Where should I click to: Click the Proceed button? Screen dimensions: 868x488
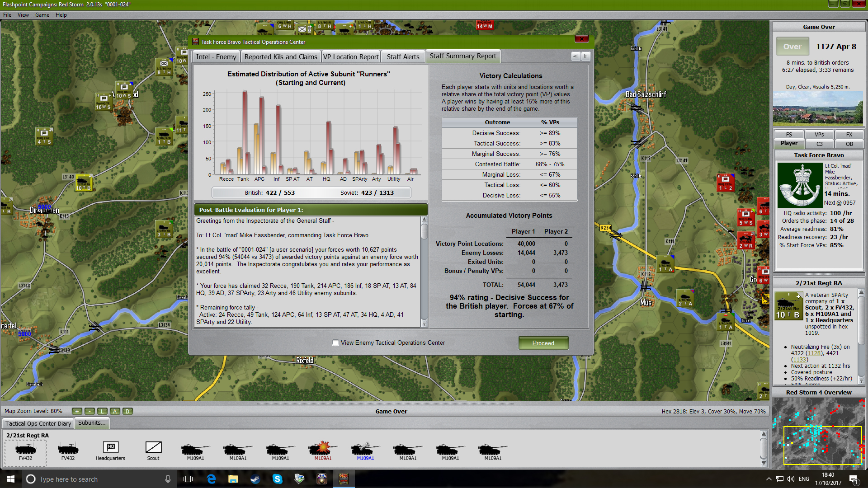click(x=543, y=343)
